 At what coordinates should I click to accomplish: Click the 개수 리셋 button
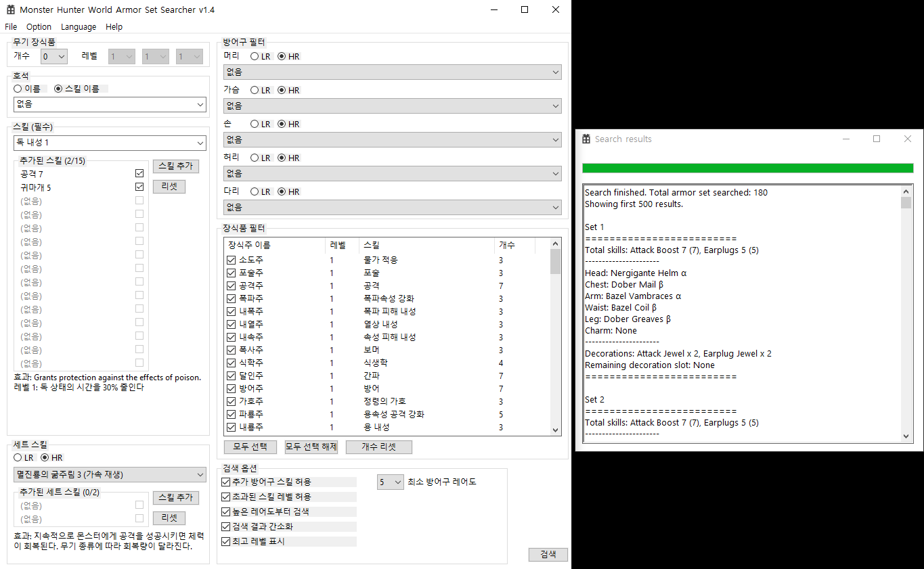(x=378, y=447)
